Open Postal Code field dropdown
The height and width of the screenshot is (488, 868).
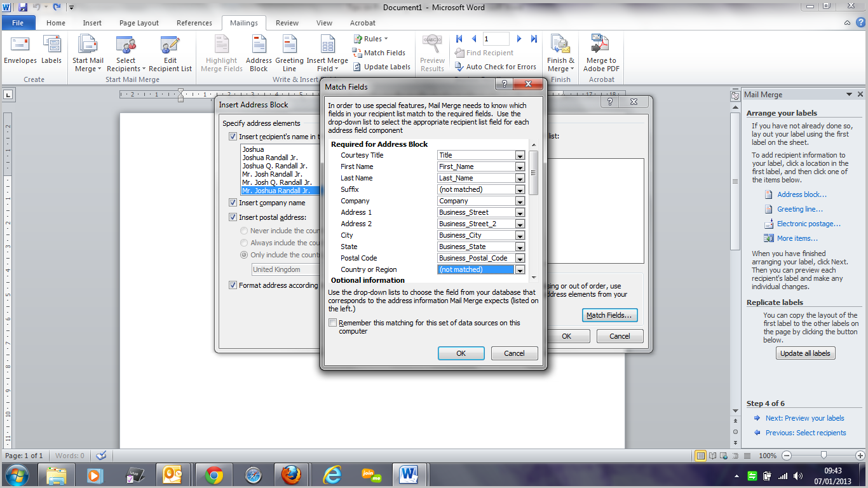[x=520, y=258]
